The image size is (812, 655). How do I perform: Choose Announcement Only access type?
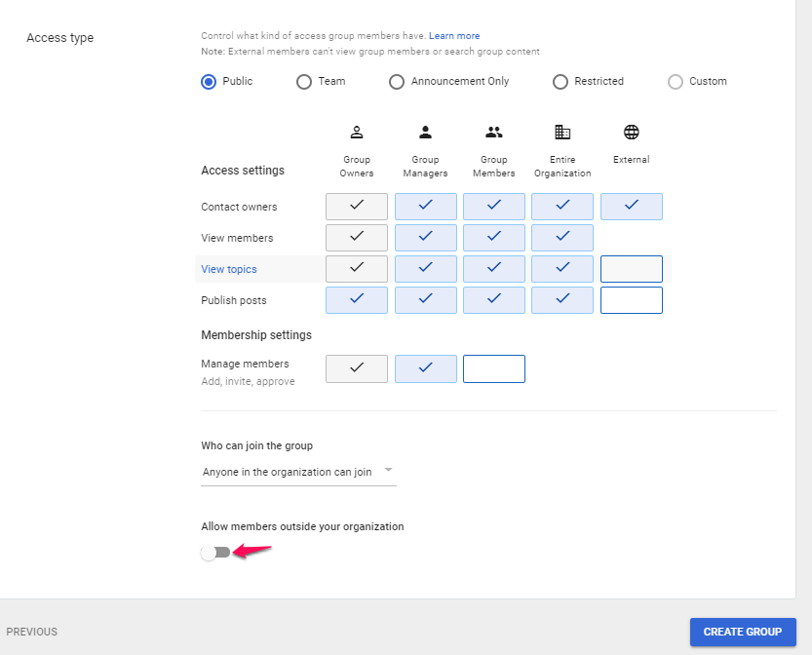pyautogui.click(x=397, y=82)
